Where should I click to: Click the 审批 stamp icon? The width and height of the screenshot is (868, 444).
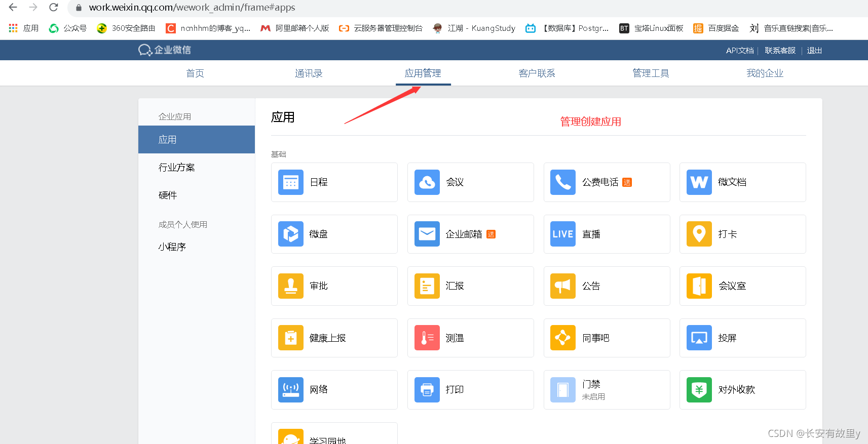coord(291,286)
